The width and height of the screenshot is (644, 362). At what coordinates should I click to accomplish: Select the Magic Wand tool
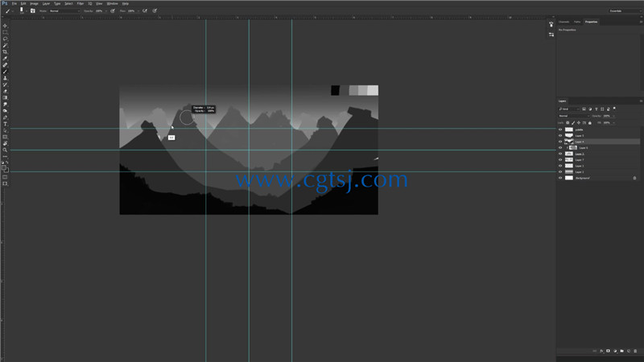tap(5, 45)
